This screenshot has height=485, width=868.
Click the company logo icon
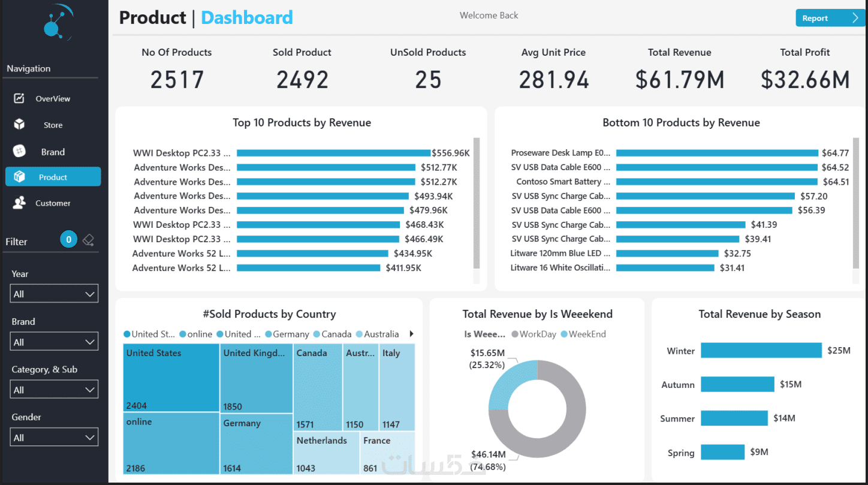(56, 24)
